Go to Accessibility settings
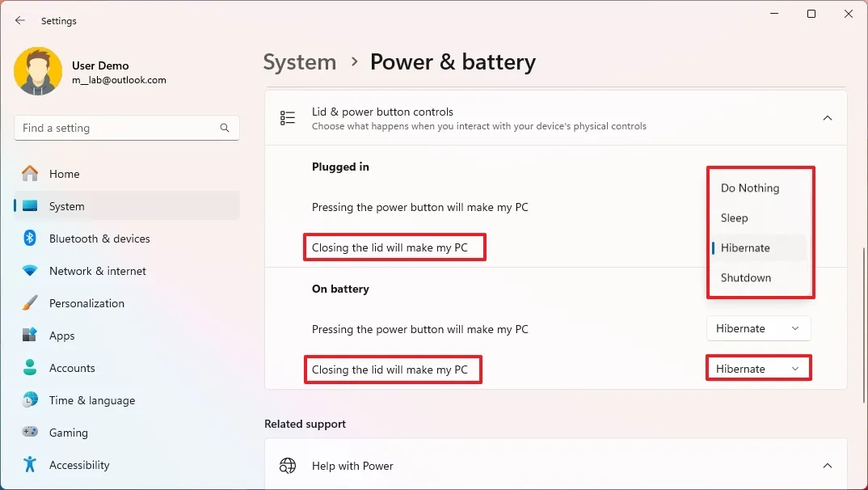 (x=78, y=465)
